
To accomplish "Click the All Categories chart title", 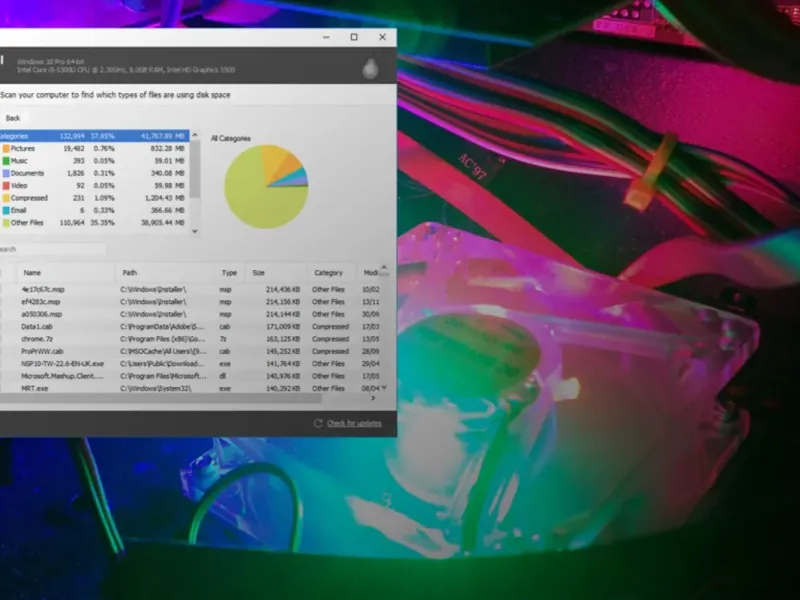I will 231,138.
